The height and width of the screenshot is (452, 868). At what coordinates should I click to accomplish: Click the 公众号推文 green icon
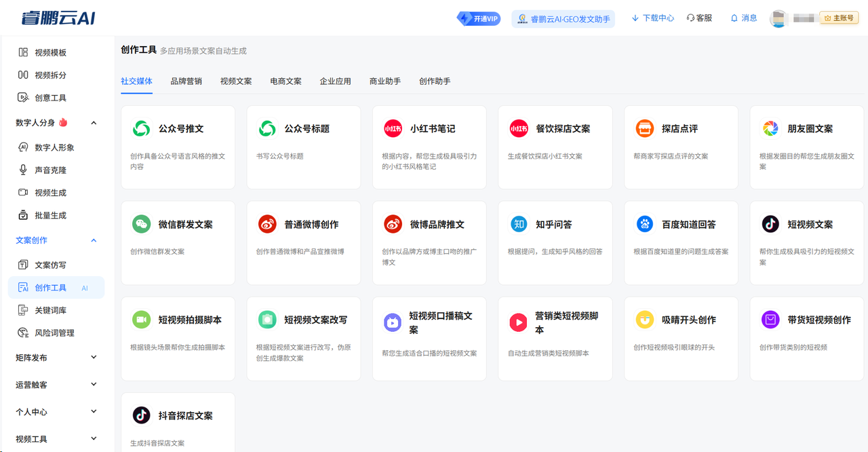141,128
